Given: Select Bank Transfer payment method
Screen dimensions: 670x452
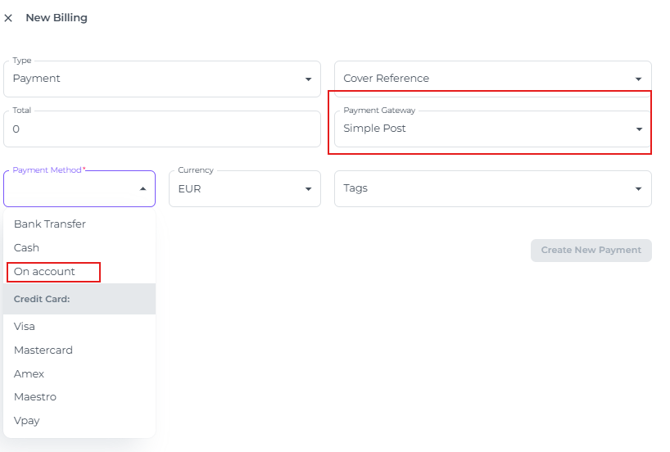Looking at the screenshot, I should [50, 224].
